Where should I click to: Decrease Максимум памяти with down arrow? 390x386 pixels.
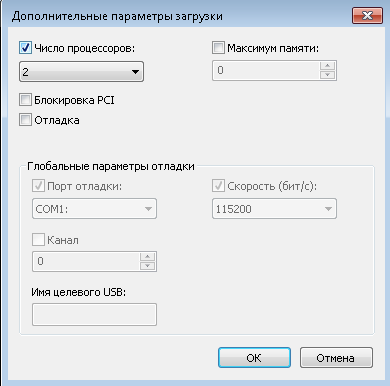tap(327, 75)
